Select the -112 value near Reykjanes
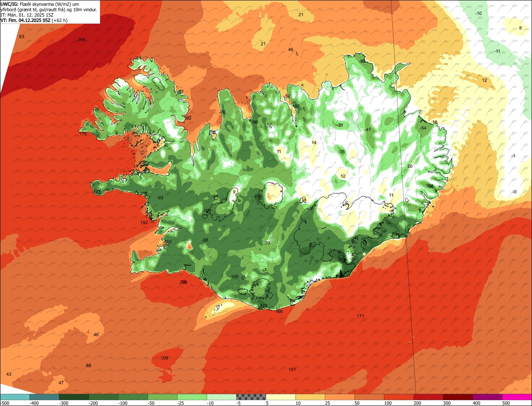This screenshot has height=406, width=532. [167, 242]
